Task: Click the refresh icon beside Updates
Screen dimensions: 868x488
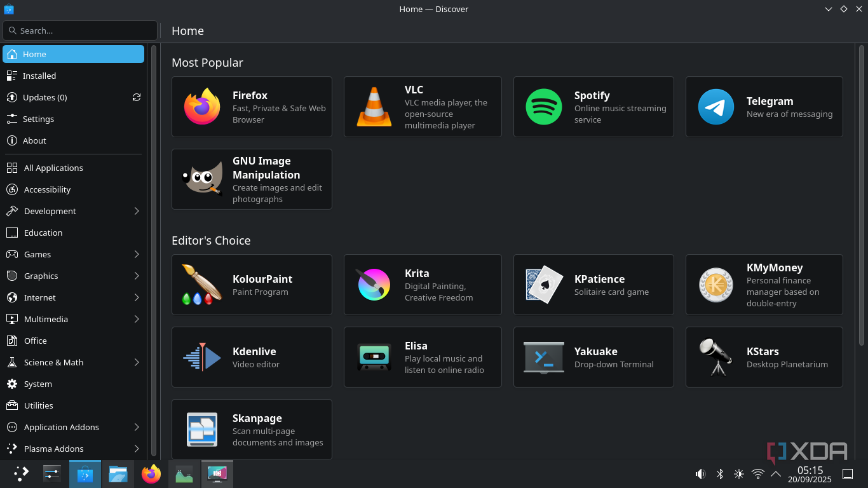Action: pos(137,97)
